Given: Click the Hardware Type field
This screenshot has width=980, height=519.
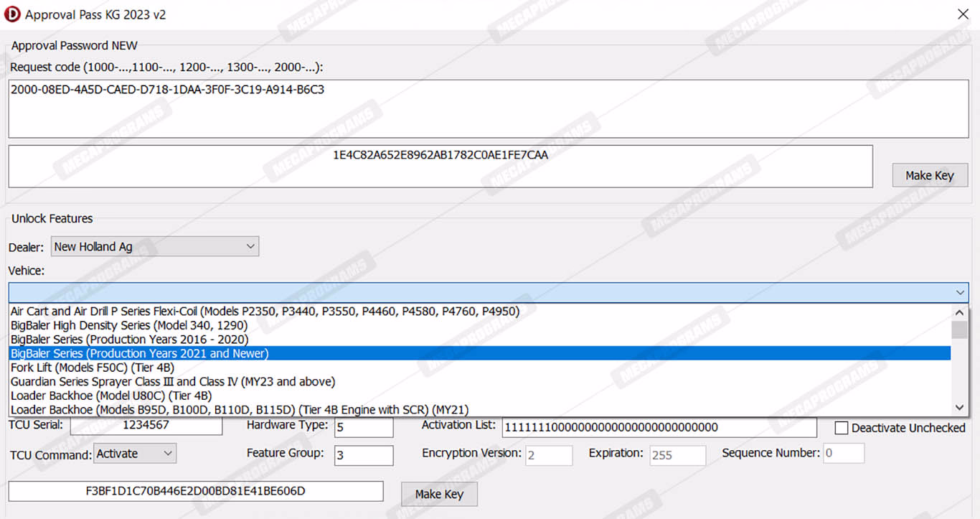Looking at the screenshot, I should 363,427.
